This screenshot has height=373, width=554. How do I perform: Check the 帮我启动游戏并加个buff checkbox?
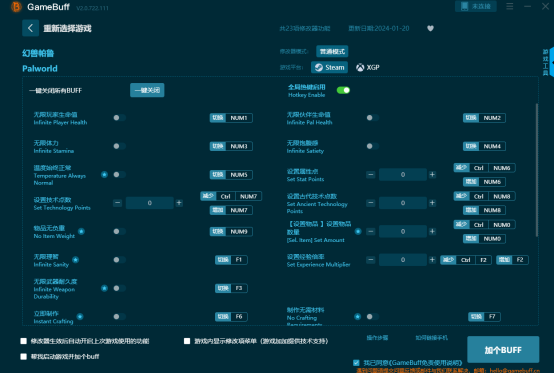(24, 356)
